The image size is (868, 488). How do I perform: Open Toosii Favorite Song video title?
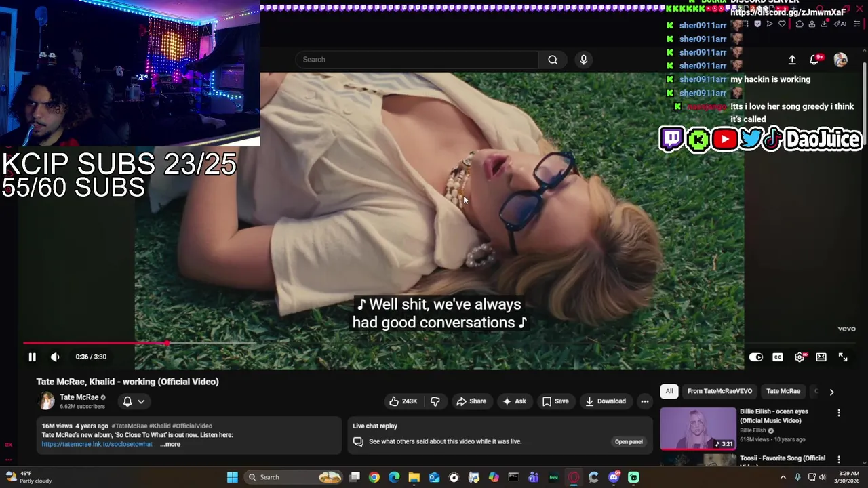click(x=783, y=459)
